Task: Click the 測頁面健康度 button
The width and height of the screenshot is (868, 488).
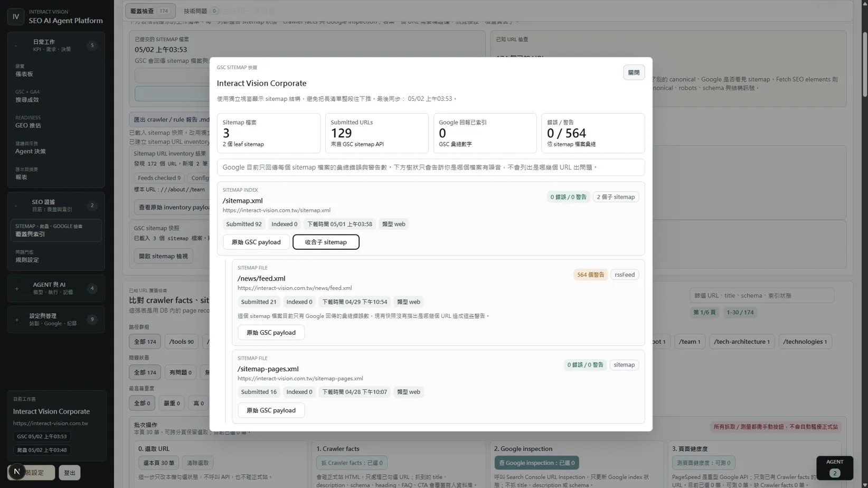Action: click(x=704, y=463)
